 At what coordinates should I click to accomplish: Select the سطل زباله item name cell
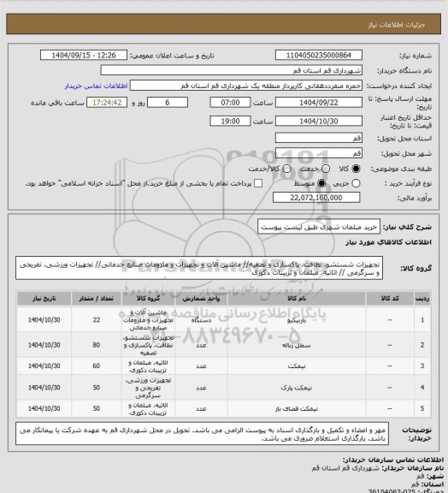pos(297,345)
